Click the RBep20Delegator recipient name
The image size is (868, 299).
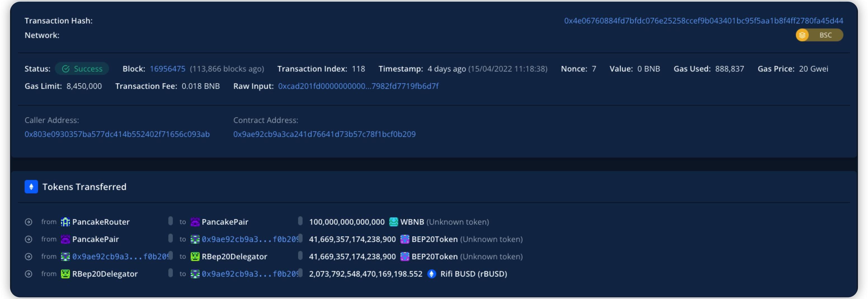234,257
